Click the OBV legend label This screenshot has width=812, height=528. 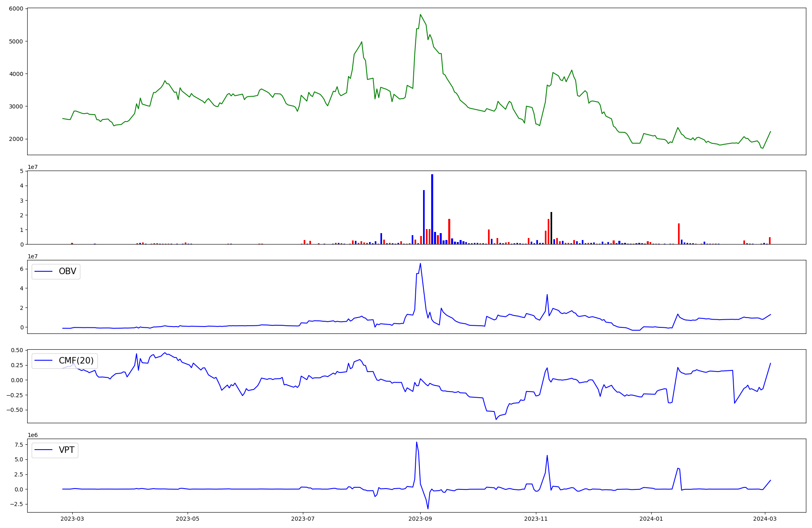pyautogui.click(x=67, y=271)
